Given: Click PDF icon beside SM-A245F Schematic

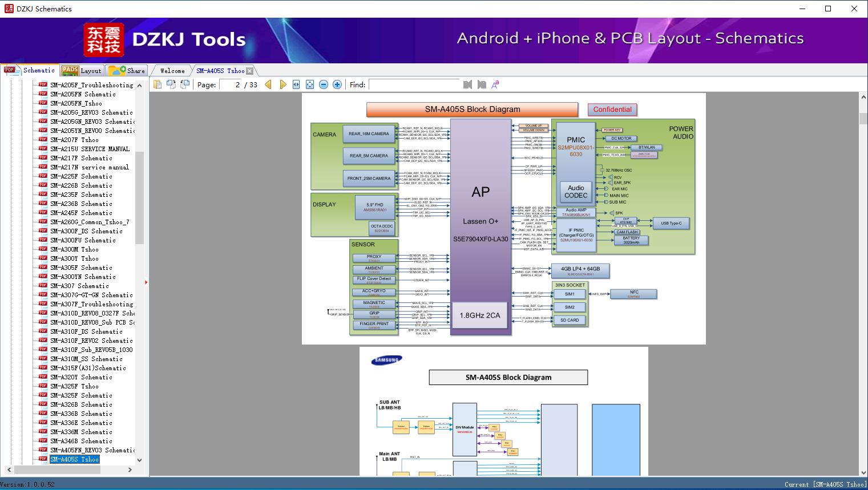Looking at the screenshot, I should coord(43,213).
